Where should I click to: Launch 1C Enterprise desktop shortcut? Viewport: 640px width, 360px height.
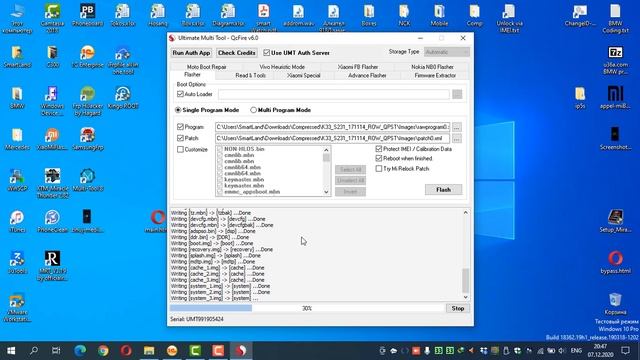[87, 56]
